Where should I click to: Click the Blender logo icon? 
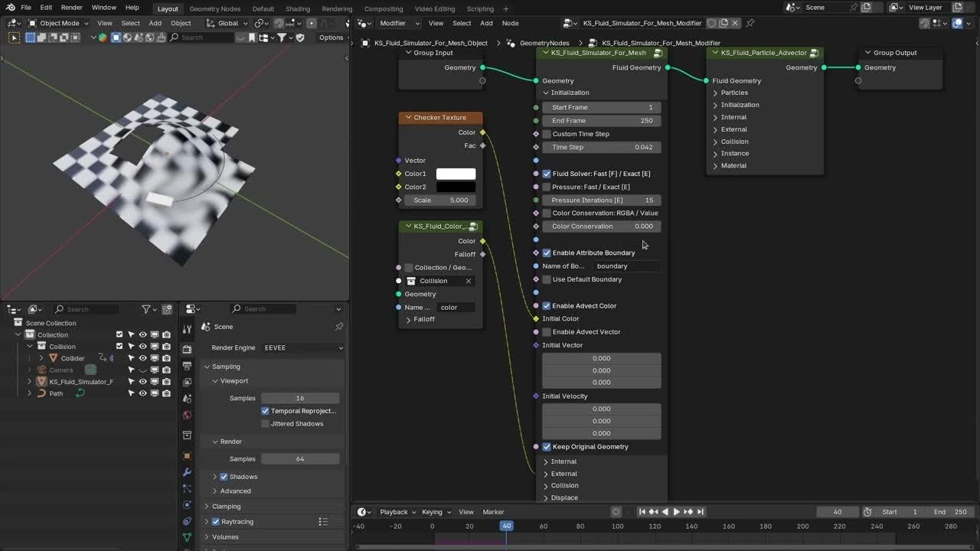(10, 8)
